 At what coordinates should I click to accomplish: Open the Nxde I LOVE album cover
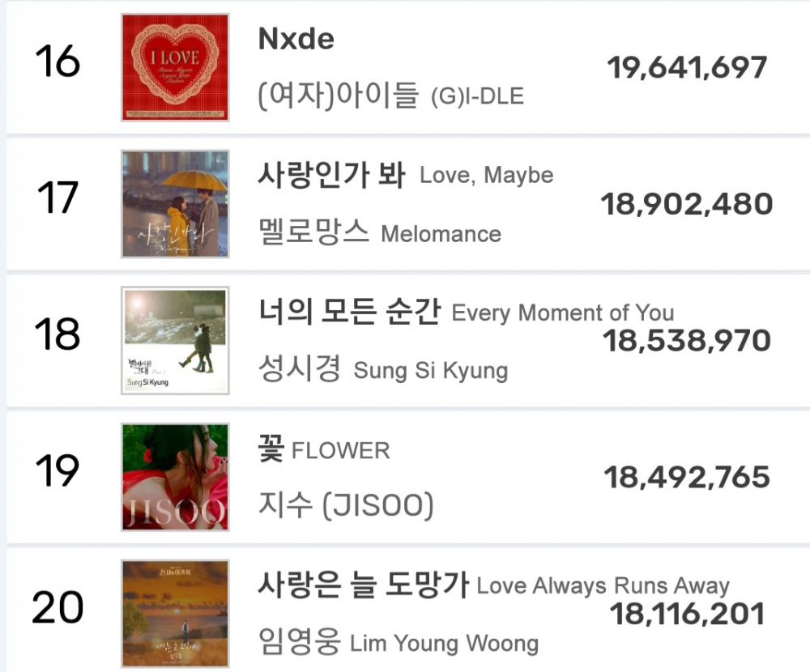(175, 68)
